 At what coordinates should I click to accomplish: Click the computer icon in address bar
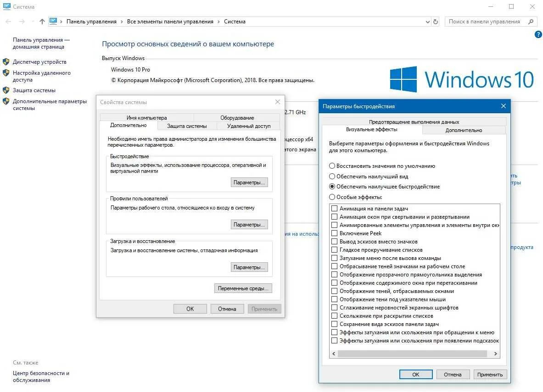coord(53,21)
